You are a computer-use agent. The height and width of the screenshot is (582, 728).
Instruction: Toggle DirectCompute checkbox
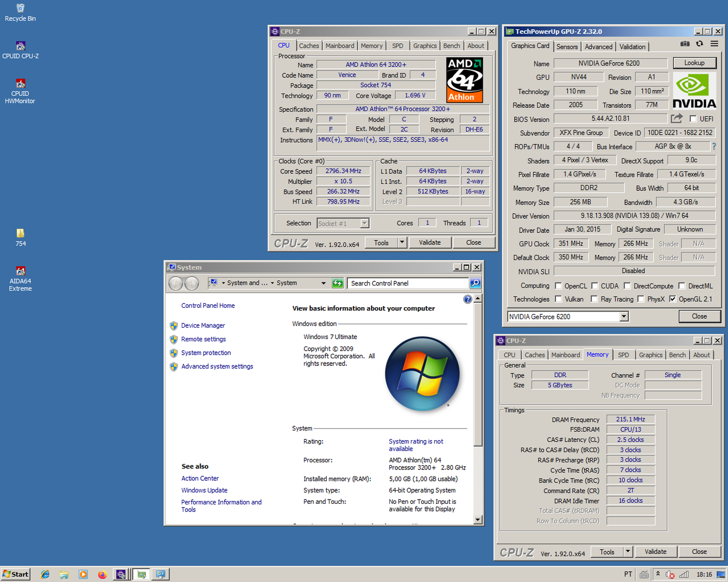pyautogui.click(x=627, y=286)
